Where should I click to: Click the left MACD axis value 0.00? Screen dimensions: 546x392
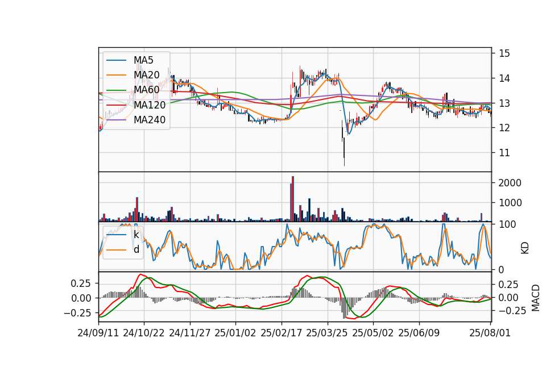81,298
